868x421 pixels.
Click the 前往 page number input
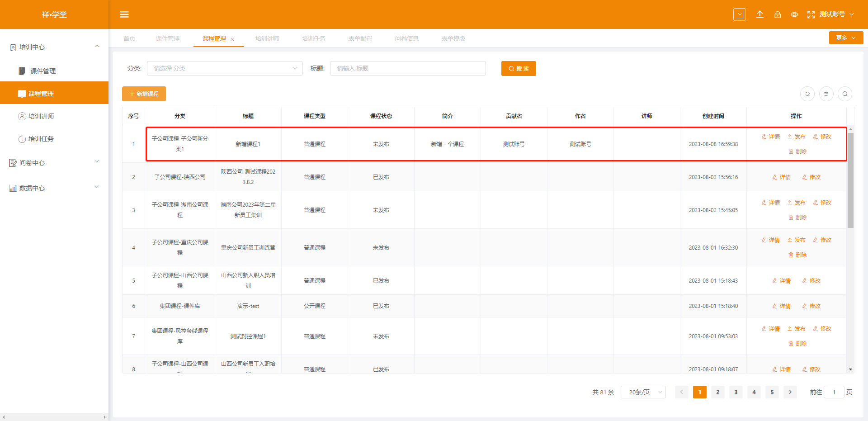[x=834, y=392]
